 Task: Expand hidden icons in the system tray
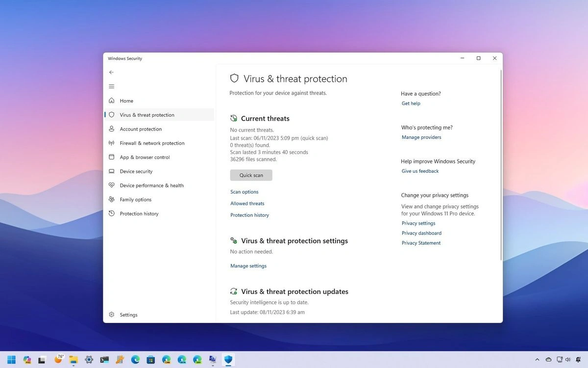(x=538, y=360)
